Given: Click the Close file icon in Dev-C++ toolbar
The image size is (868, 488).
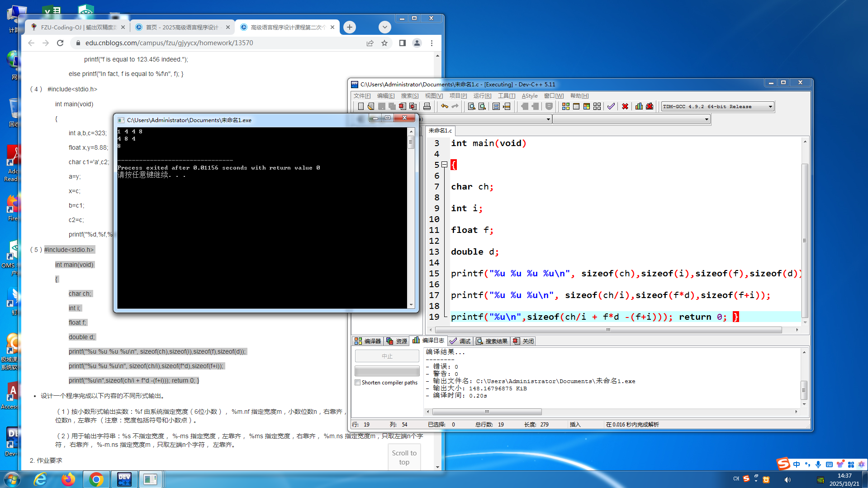Looking at the screenshot, I should 403,106.
